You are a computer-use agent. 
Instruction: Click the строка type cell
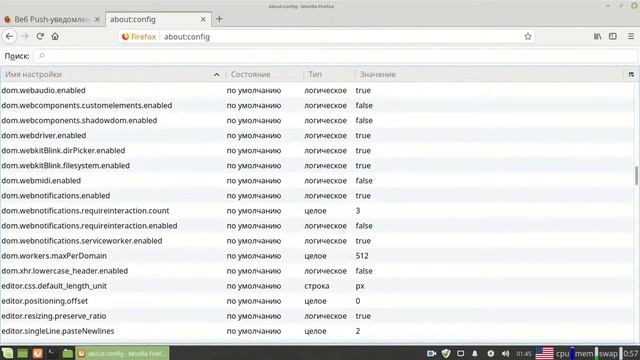pyautogui.click(x=317, y=286)
